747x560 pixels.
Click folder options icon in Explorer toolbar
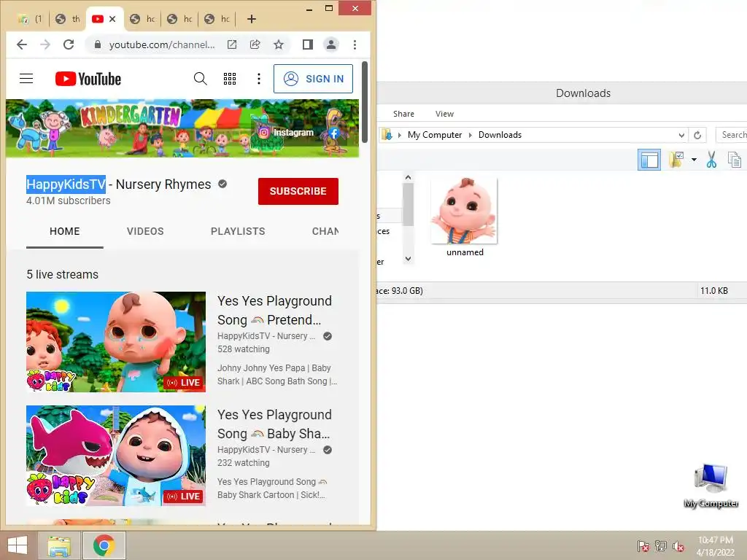676,160
